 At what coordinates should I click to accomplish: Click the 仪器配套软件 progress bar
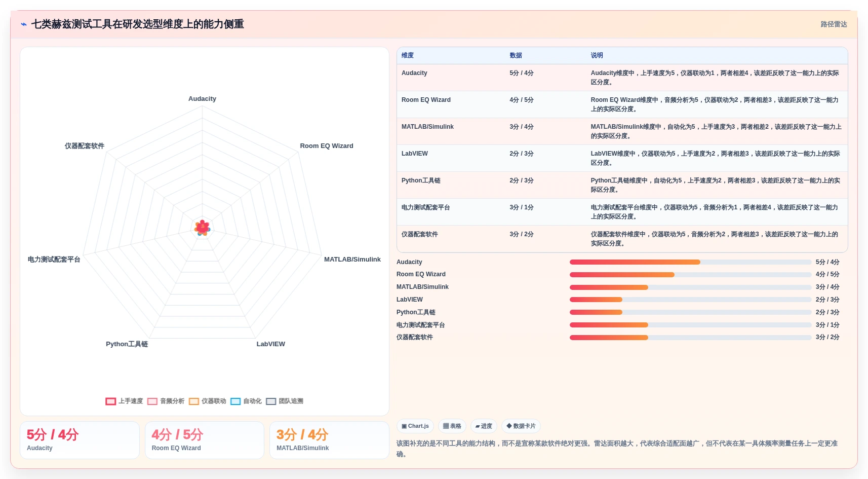[x=690, y=338]
